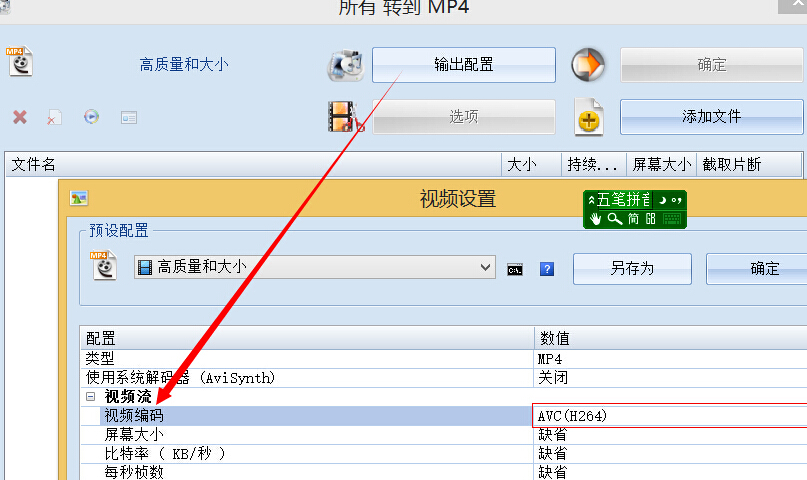807x480 pixels.
Task: Click the 文件名 column header
Action: (250, 164)
